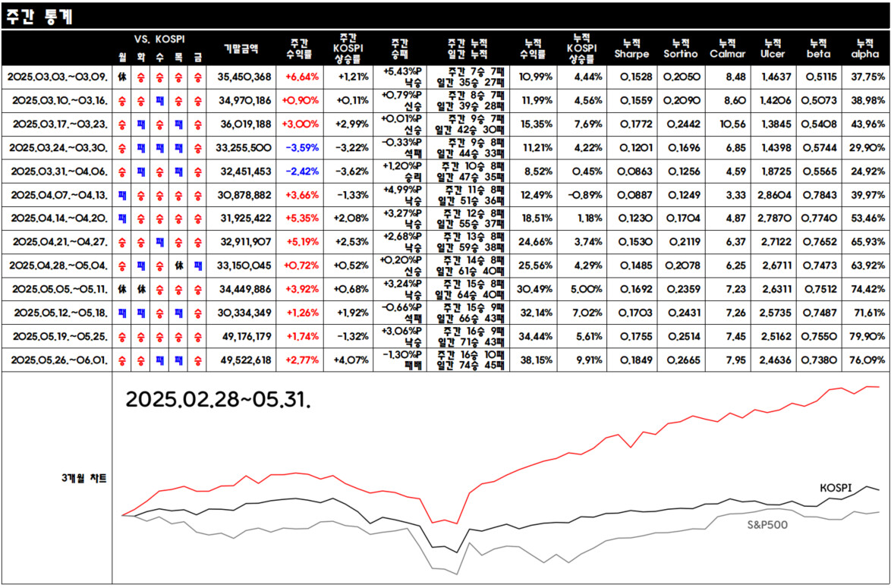891x588 pixels.
Task: Click the blue weekly return -3.59%
Action: [x=302, y=148]
